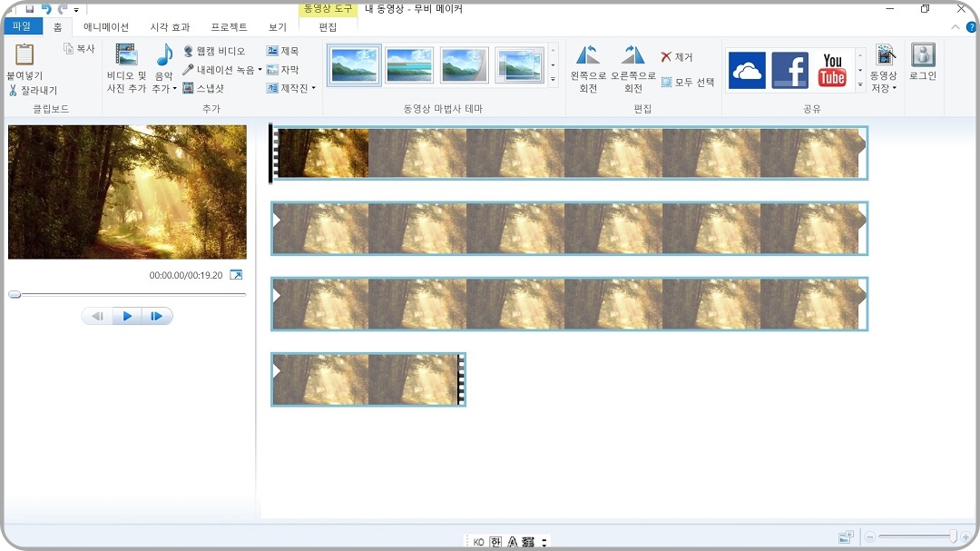The height and width of the screenshot is (551, 980).
Task: Share the movie to YouTube
Action: (832, 70)
